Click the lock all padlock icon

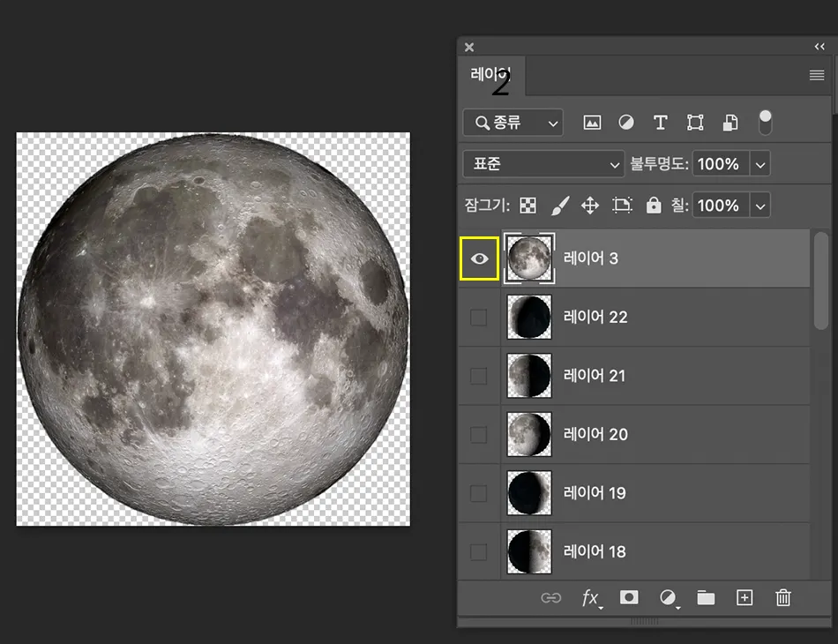pyautogui.click(x=654, y=206)
